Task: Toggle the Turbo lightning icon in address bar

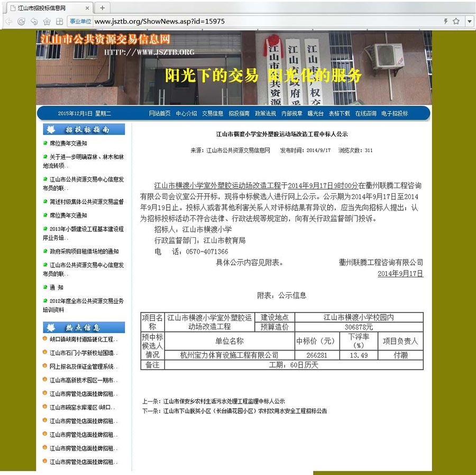Action: [446, 22]
